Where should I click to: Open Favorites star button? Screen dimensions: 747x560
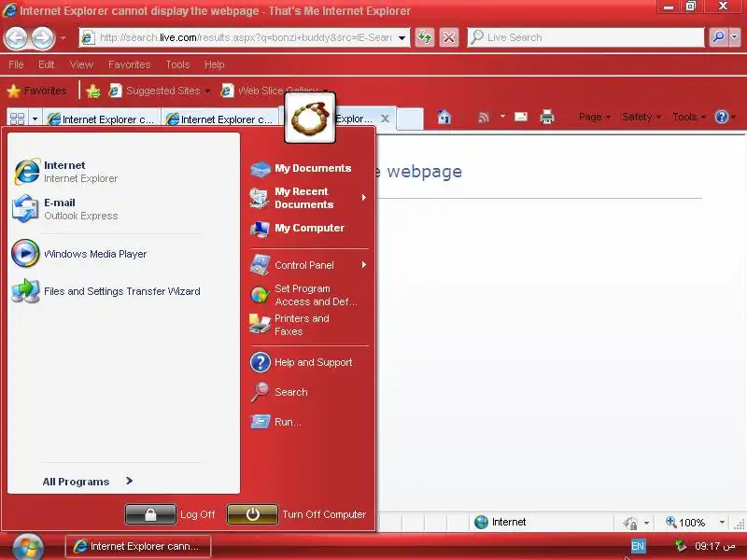pyautogui.click(x=36, y=91)
